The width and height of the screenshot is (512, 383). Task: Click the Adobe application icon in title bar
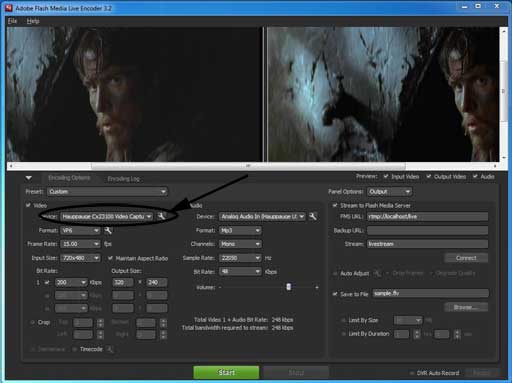click(9, 7)
